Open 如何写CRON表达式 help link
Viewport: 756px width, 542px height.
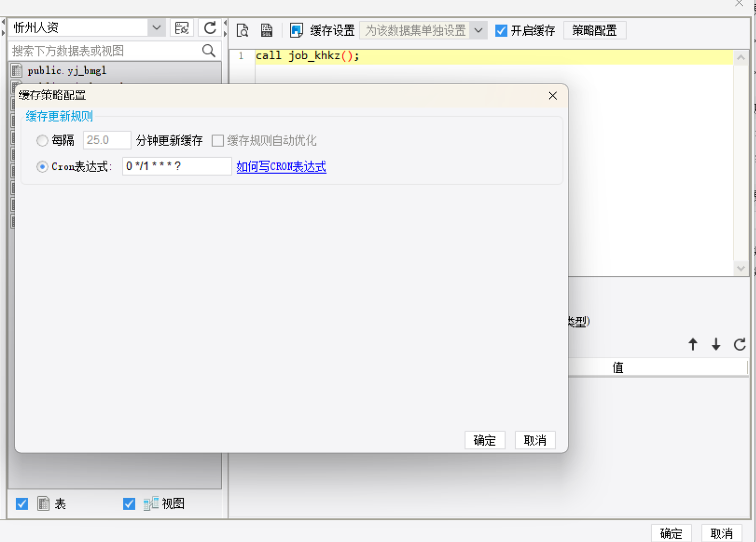pyautogui.click(x=281, y=167)
